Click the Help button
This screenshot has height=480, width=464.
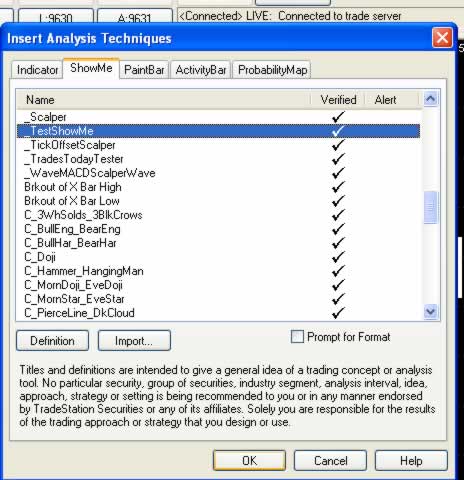[x=411, y=461]
